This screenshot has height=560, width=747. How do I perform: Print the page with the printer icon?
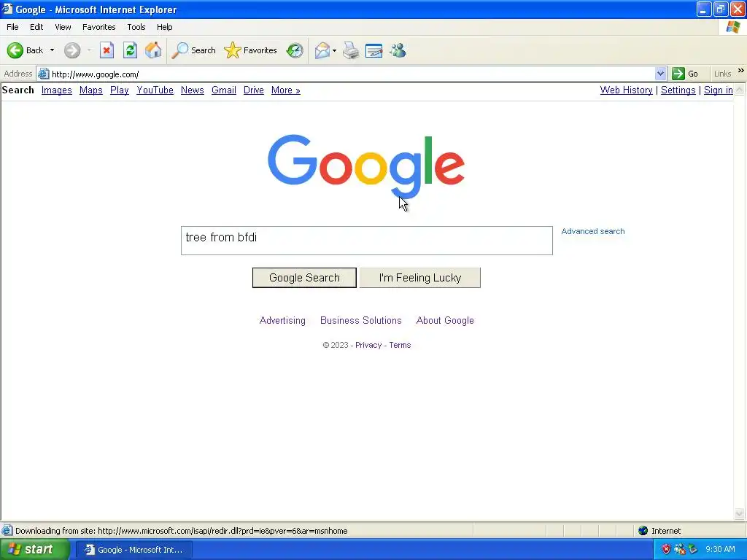[351, 50]
